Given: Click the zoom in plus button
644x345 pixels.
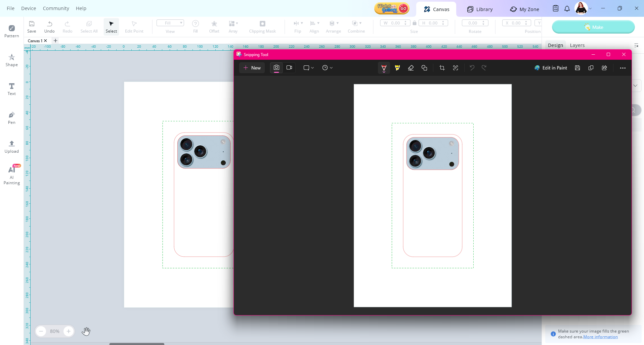Looking at the screenshot, I should [x=69, y=331].
